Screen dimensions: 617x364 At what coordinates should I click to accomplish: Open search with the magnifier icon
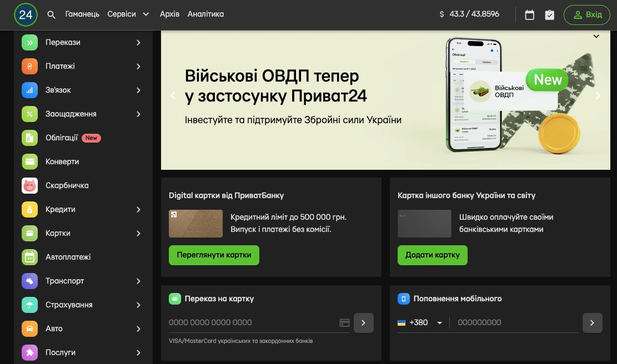[x=52, y=15]
